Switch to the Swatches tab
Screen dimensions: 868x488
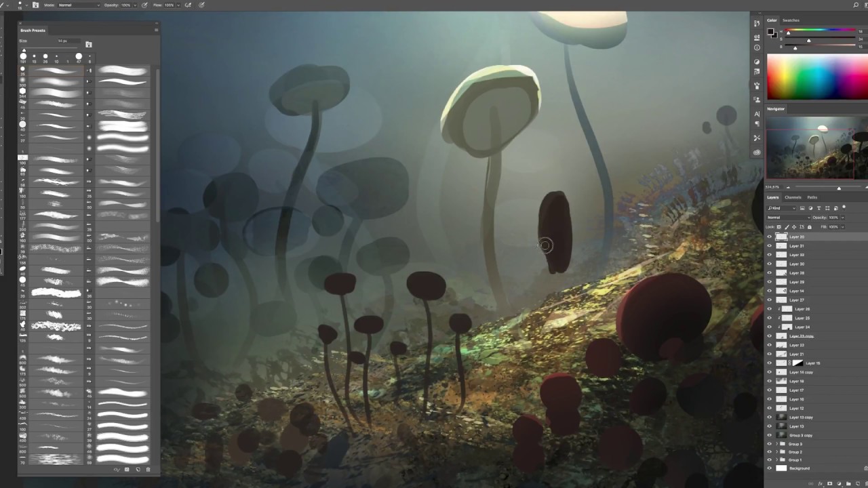(791, 20)
